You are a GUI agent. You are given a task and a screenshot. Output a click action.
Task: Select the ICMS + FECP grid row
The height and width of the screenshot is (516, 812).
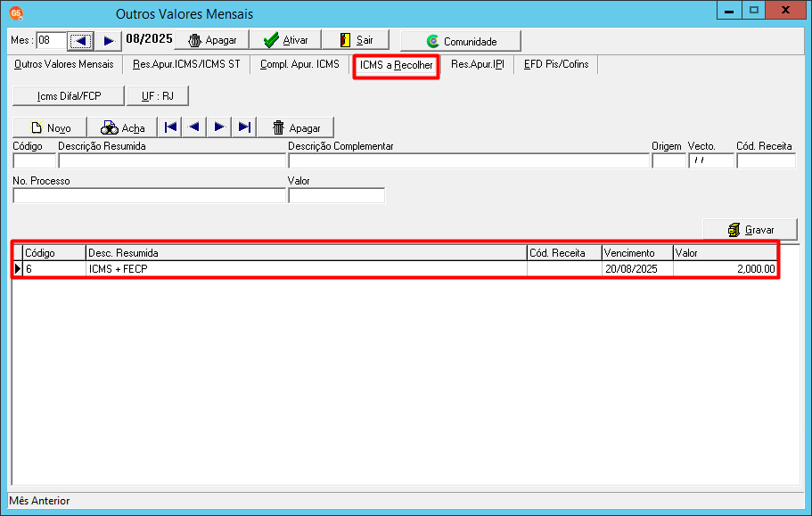400,268
